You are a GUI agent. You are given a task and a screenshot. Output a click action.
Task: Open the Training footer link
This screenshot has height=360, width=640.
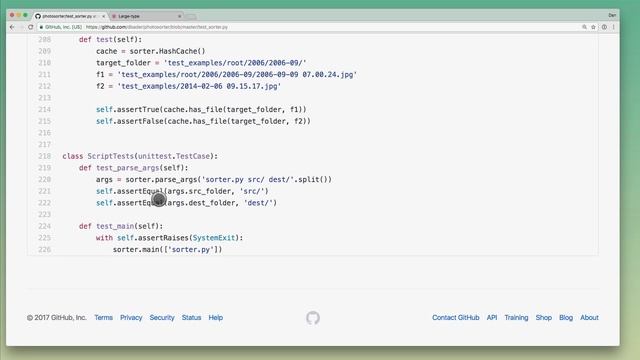pyautogui.click(x=516, y=318)
